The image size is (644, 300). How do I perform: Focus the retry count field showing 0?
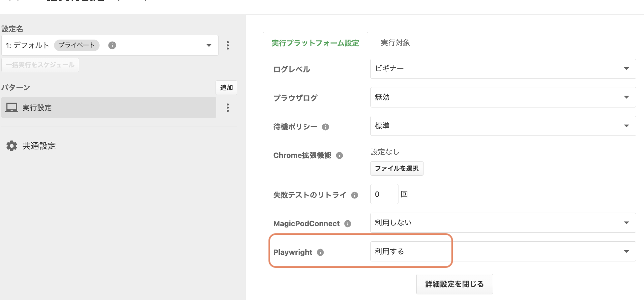(384, 194)
